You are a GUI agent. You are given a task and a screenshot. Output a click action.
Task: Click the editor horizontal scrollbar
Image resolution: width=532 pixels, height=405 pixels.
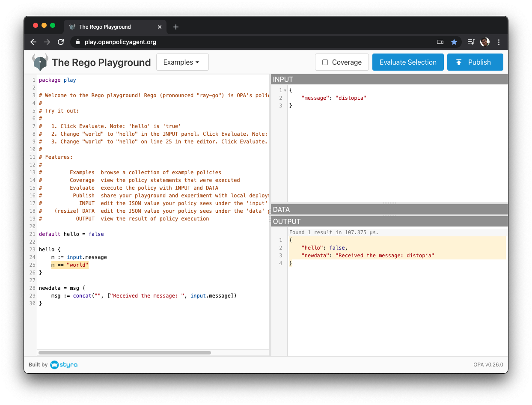pyautogui.click(x=125, y=353)
